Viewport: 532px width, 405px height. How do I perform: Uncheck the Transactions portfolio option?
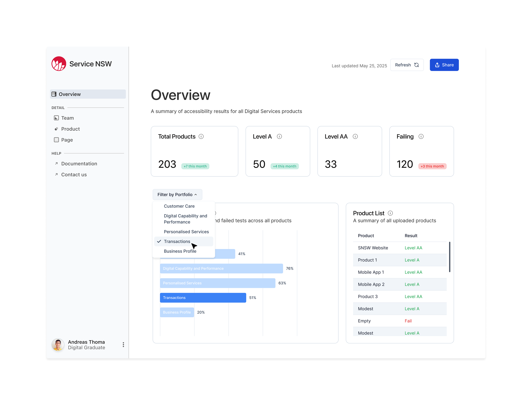pos(177,241)
